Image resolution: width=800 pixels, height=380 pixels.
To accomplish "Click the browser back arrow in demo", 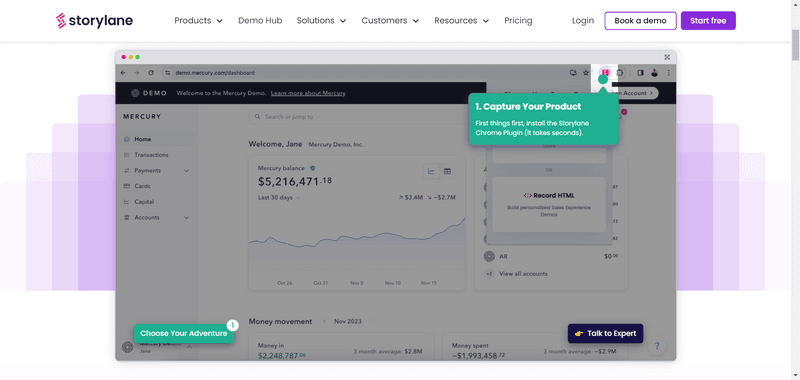I will [123, 73].
